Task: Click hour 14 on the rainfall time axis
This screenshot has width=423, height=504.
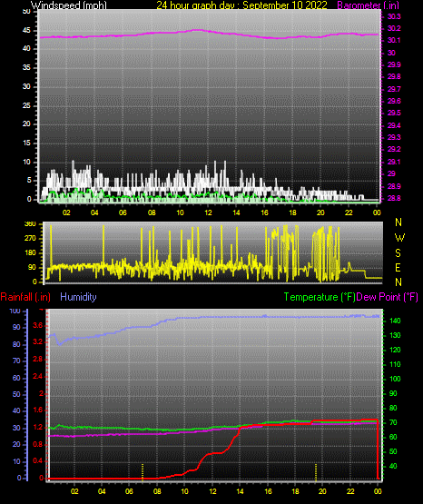Action: (240, 491)
